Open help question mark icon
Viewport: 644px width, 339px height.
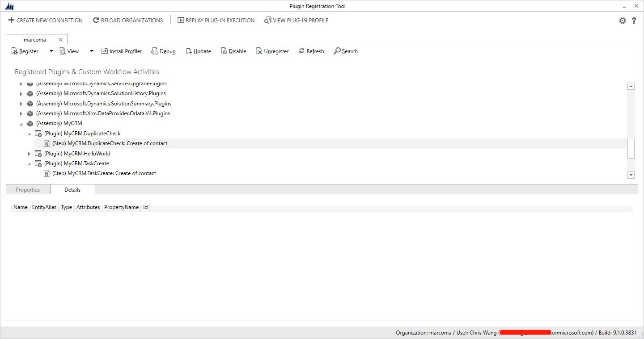tap(634, 21)
